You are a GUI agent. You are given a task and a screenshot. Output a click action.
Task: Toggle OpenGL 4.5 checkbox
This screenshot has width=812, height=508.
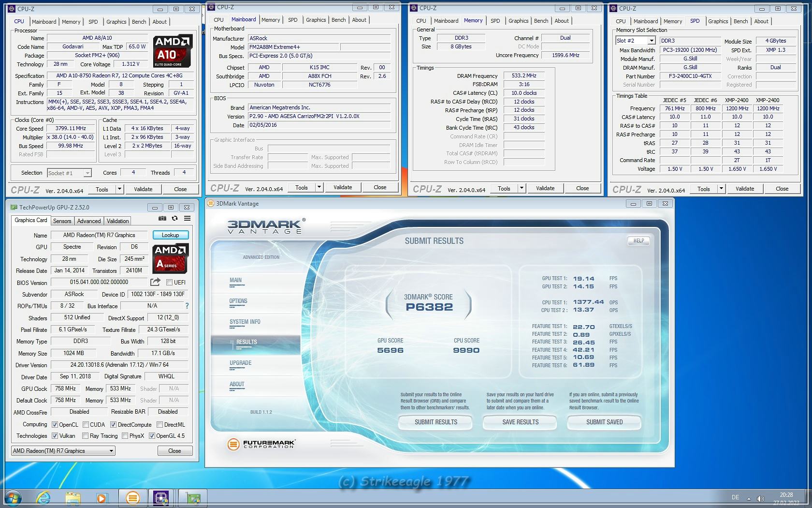point(152,435)
